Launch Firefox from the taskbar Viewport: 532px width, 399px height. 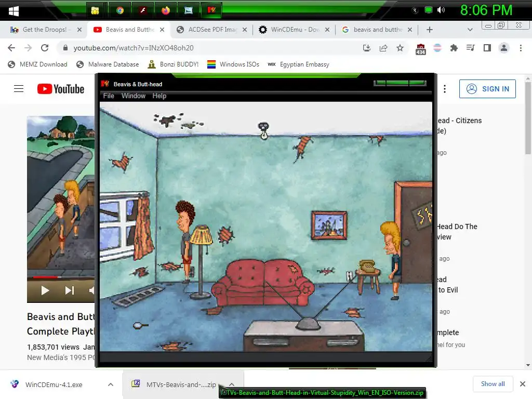click(x=166, y=10)
